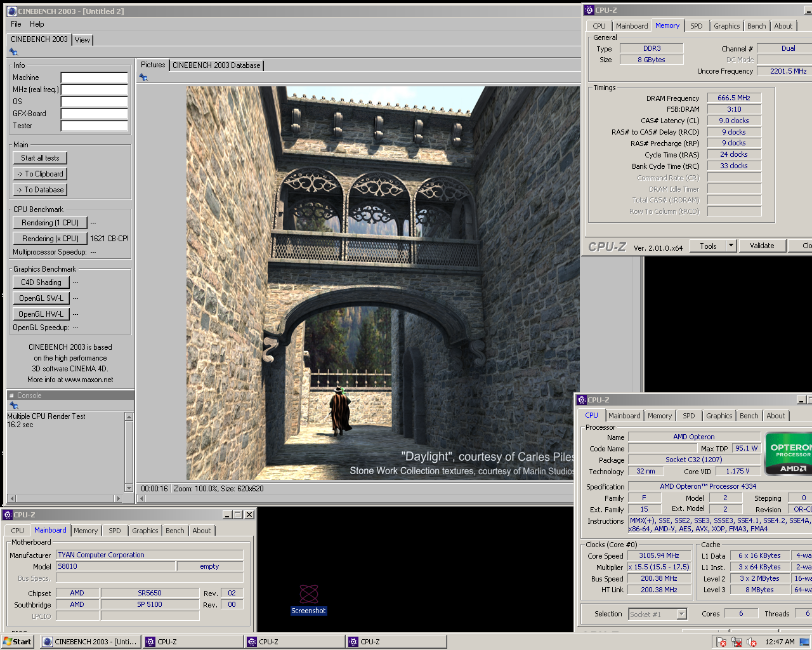Open the Screenshot desktop icon
The height and width of the screenshot is (650, 812).
309,600
